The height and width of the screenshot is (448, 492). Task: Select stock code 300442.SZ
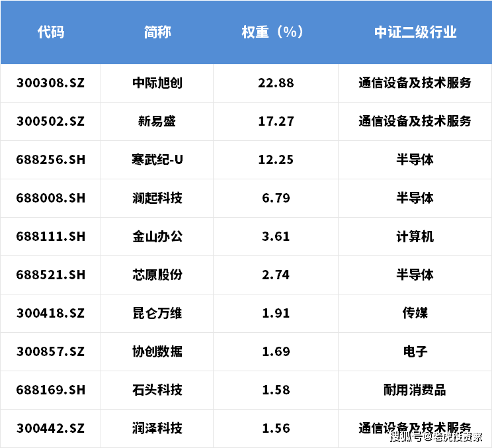pyautogui.click(x=50, y=428)
